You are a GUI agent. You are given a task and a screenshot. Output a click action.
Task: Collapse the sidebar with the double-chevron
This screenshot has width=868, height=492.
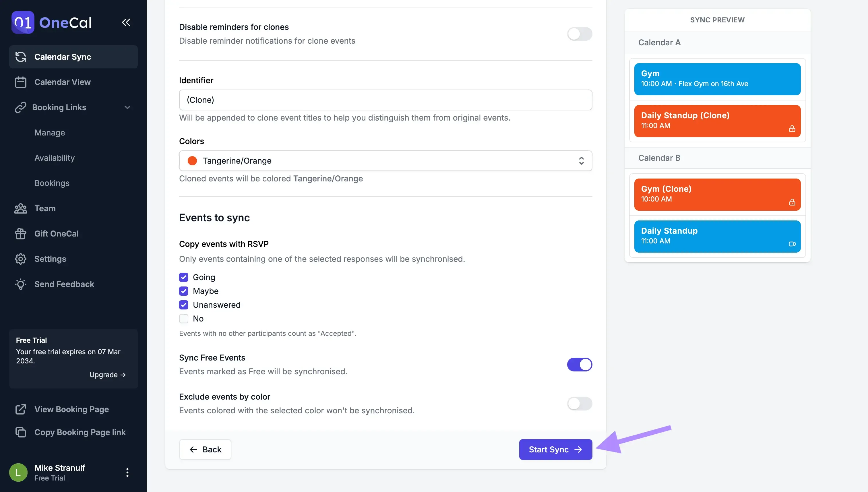(126, 22)
